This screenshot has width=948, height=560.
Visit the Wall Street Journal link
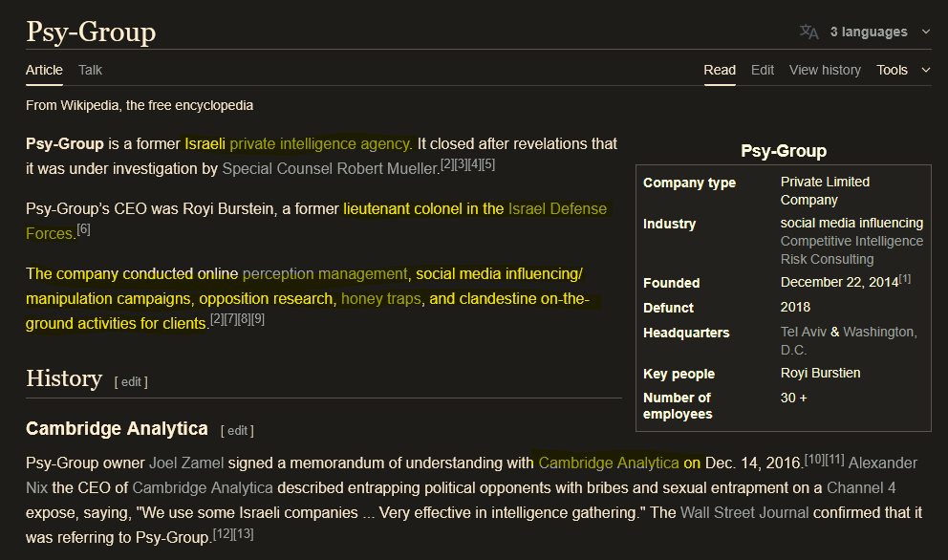(744, 513)
